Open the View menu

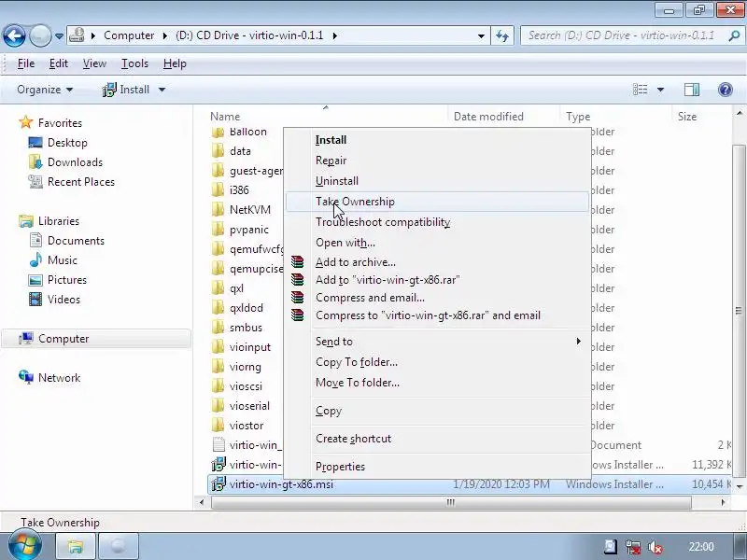click(94, 63)
